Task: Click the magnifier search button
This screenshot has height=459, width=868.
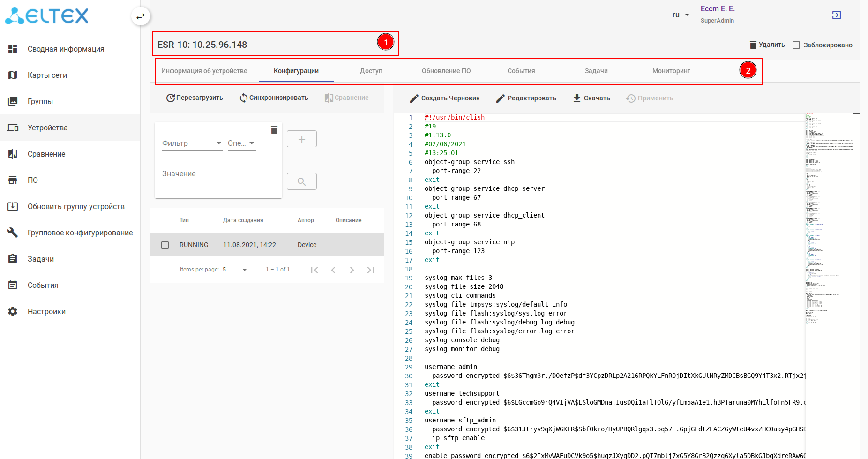Action: (x=301, y=181)
